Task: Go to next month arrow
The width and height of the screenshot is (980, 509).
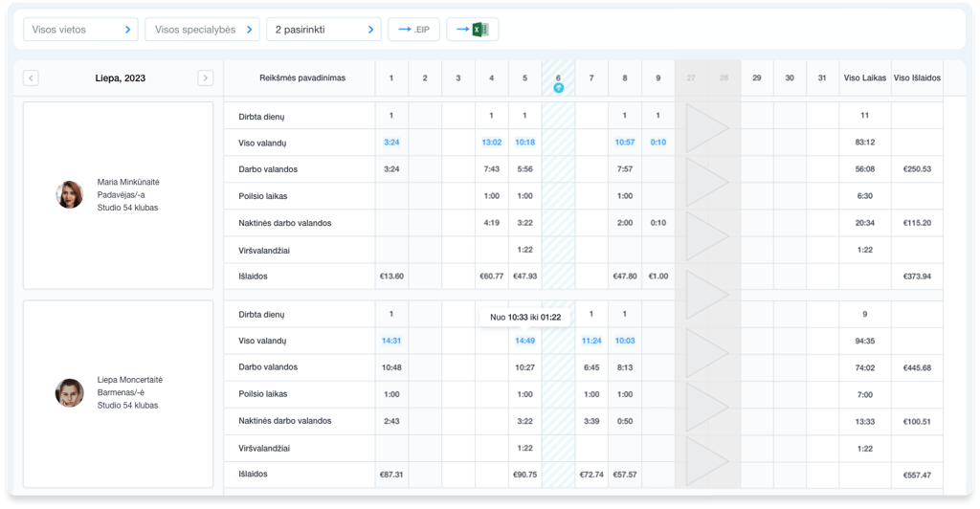Action: [205, 77]
